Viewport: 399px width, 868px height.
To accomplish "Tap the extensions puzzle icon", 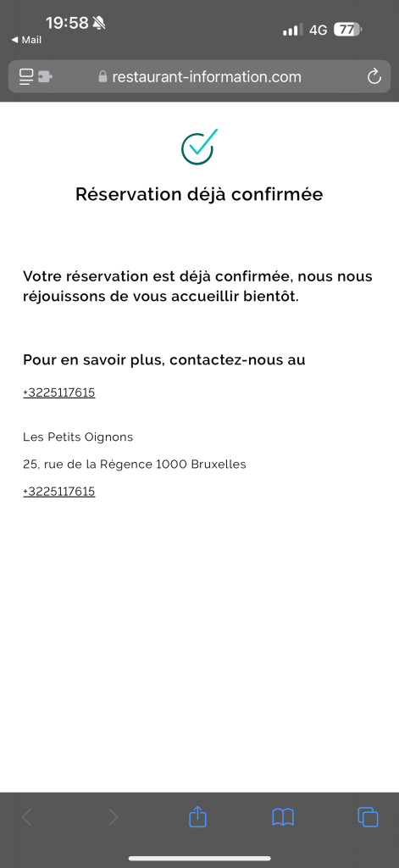I will [46, 77].
